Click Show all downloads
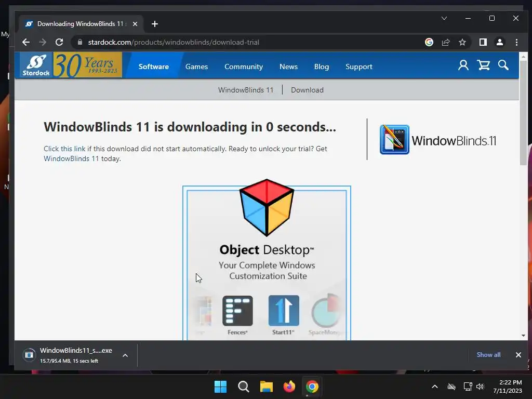This screenshot has height=399, width=532. [x=488, y=354]
